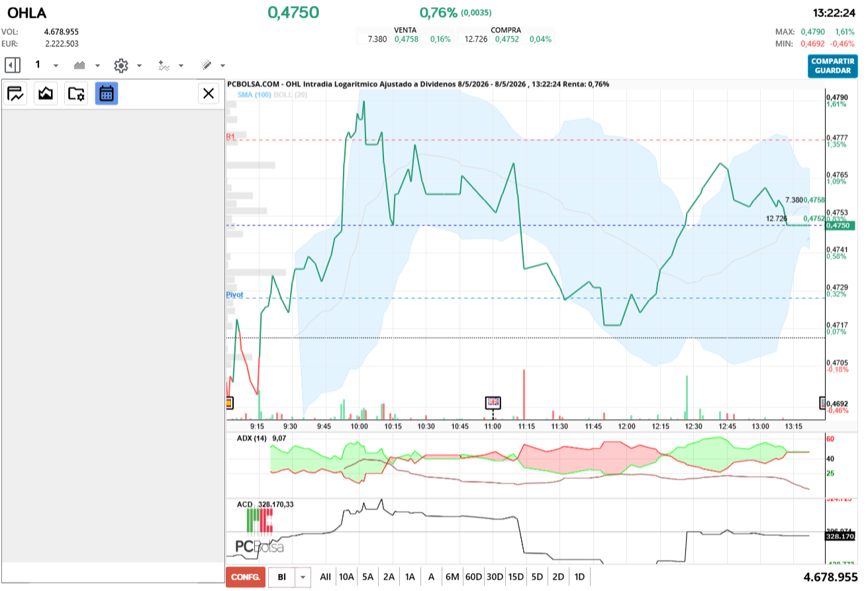The height and width of the screenshot is (591, 868).
Task: Click the red CONFG. button
Action: click(x=245, y=577)
